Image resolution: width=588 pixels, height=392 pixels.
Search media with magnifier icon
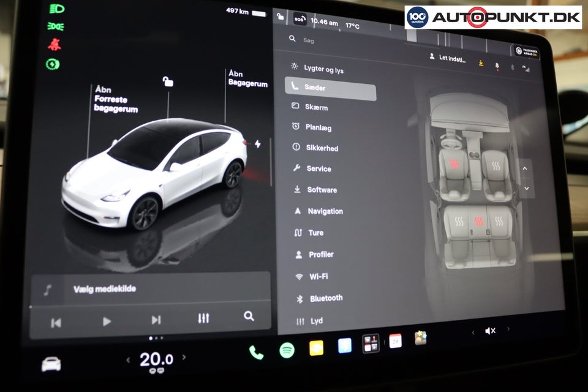point(249,316)
